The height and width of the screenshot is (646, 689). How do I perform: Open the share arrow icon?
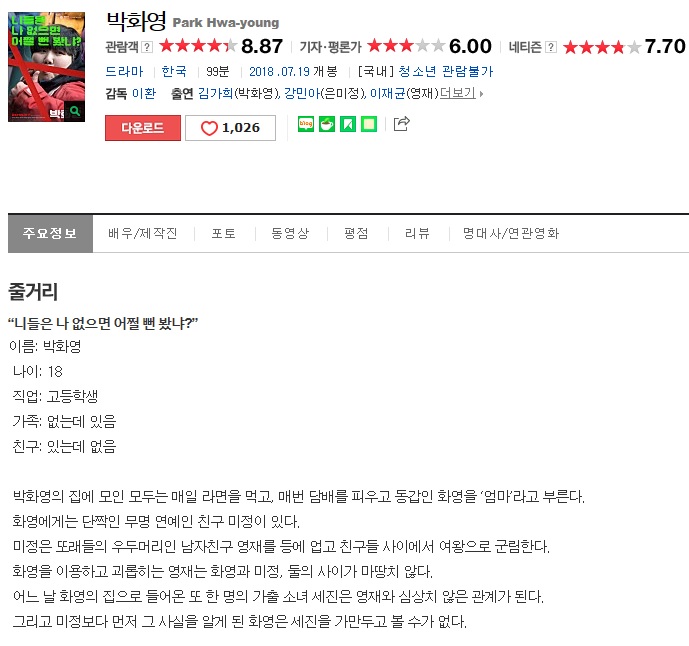coord(401,124)
